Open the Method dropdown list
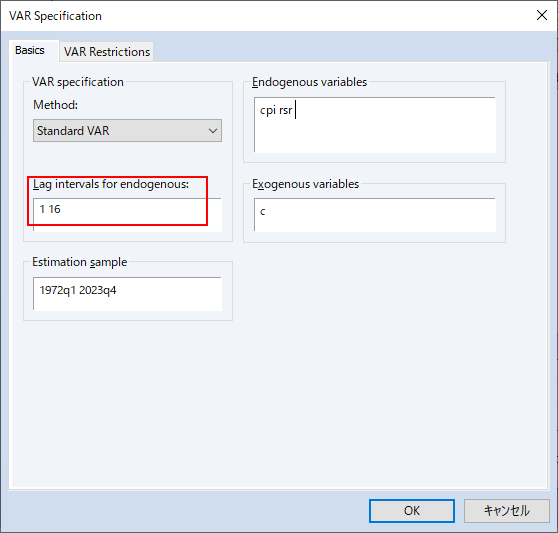Image resolution: width=558 pixels, height=533 pixels. click(127, 131)
